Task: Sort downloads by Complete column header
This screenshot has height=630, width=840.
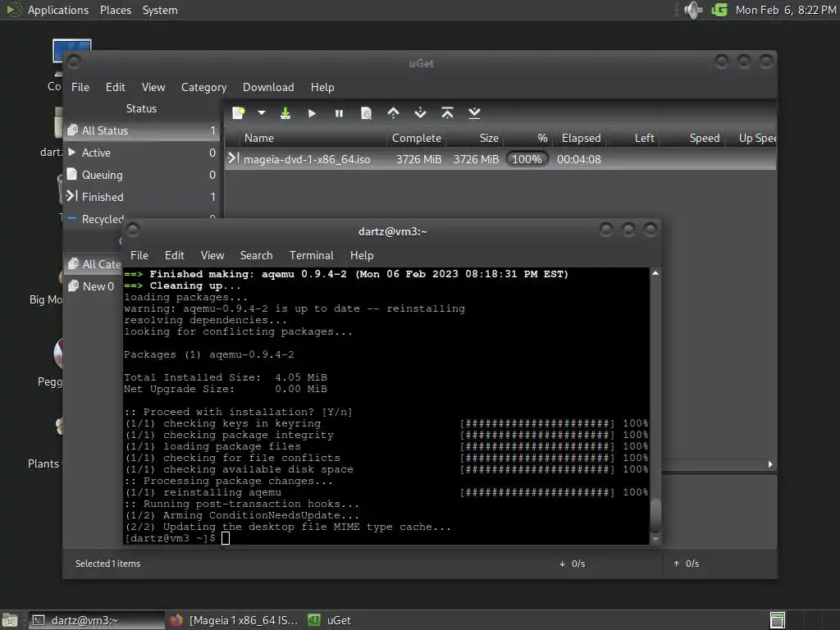Action: [x=416, y=138]
